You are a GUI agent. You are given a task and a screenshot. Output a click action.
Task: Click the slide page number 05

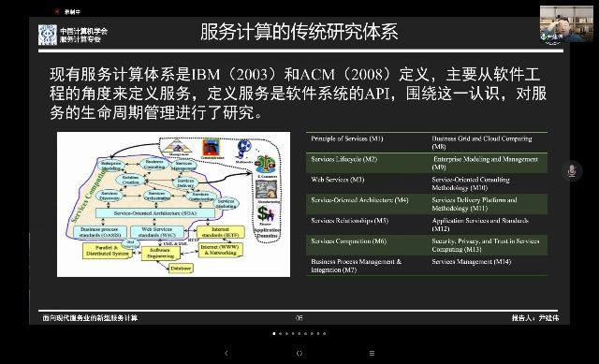point(299,318)
